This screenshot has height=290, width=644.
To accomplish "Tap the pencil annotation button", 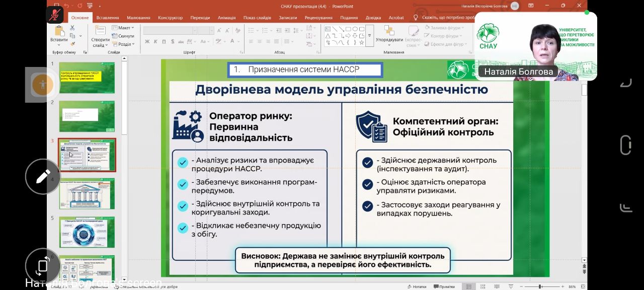I will pos(43,177).
